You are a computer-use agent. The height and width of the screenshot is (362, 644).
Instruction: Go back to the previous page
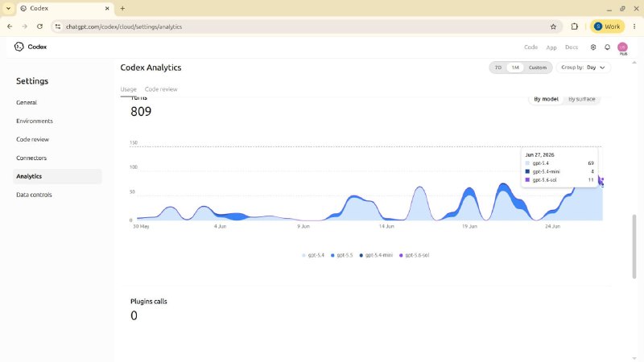(10, 27)
